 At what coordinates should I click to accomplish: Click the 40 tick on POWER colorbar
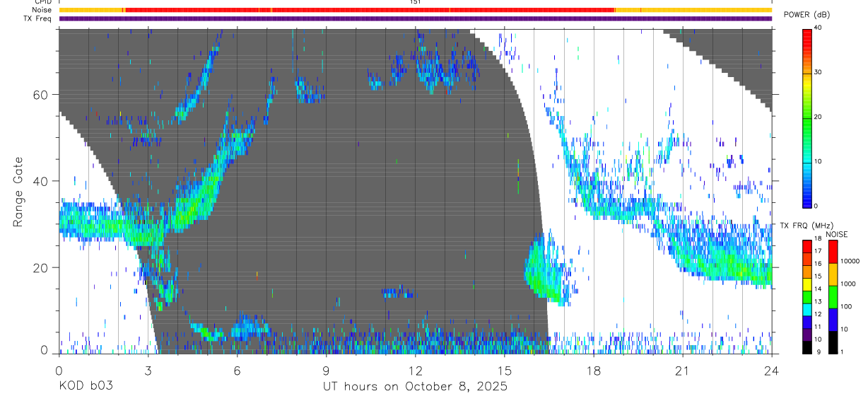point(819,28)
